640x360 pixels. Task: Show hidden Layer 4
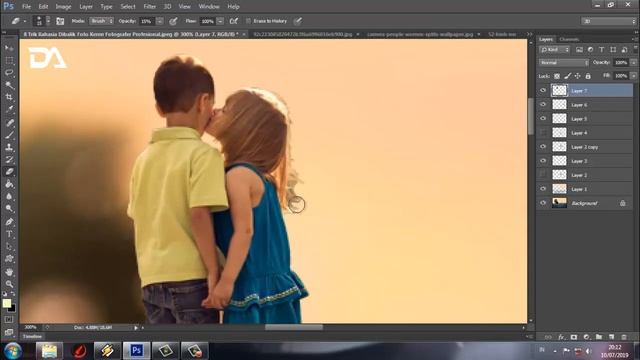point(543,133)
